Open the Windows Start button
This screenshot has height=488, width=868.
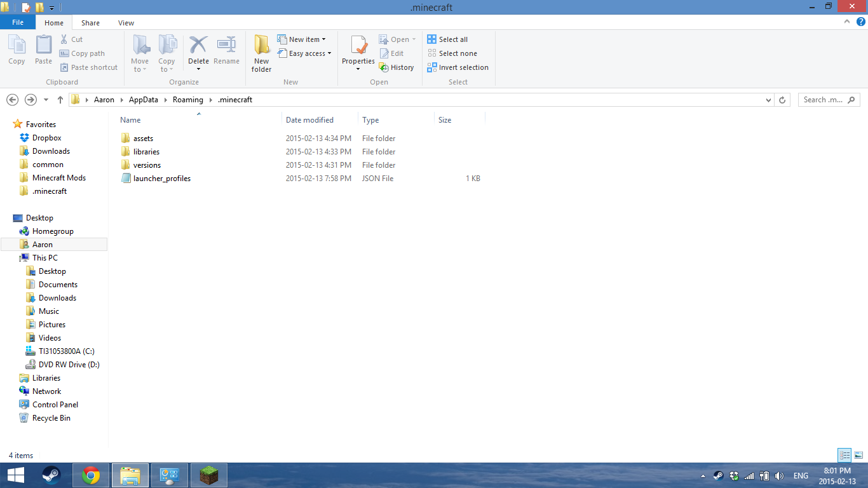(16, 475)
